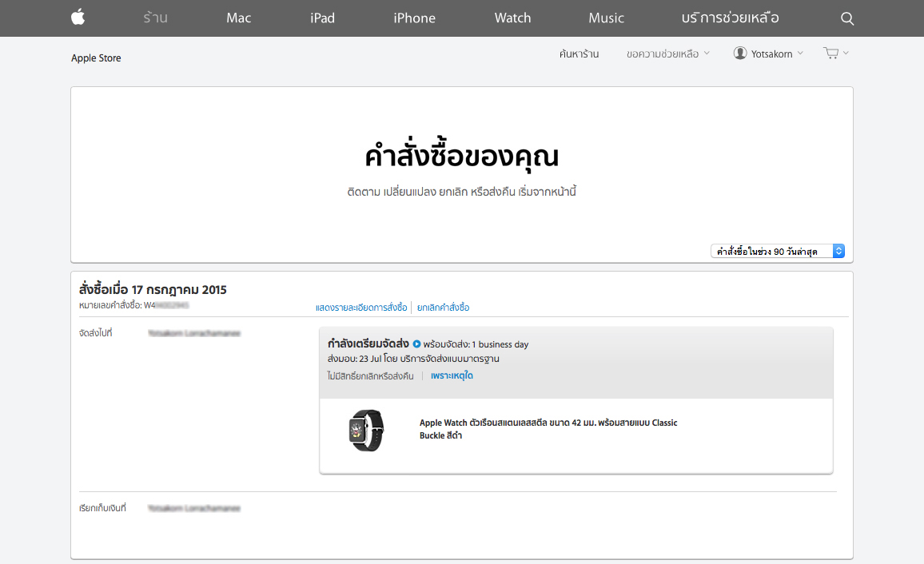This screenshot has height=564, width=924.
Task: Click the คำสั่งซื้อของคุณ page heading
Action: coord(461,156)
